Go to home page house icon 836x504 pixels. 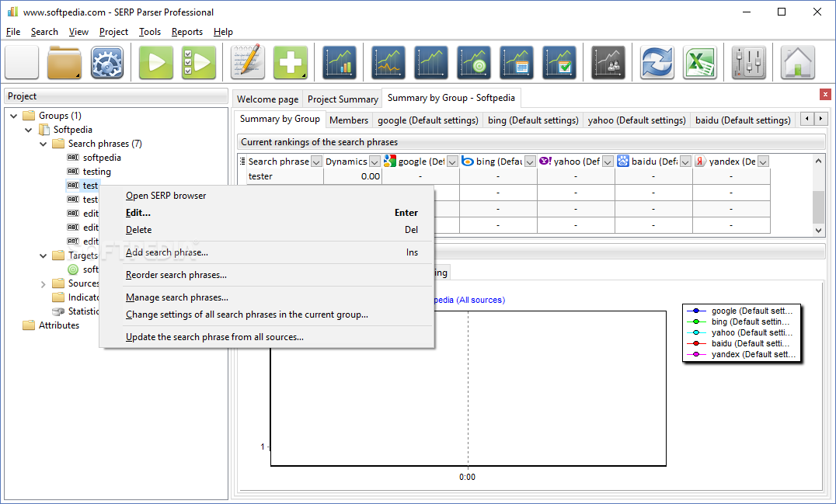(798, 62)
